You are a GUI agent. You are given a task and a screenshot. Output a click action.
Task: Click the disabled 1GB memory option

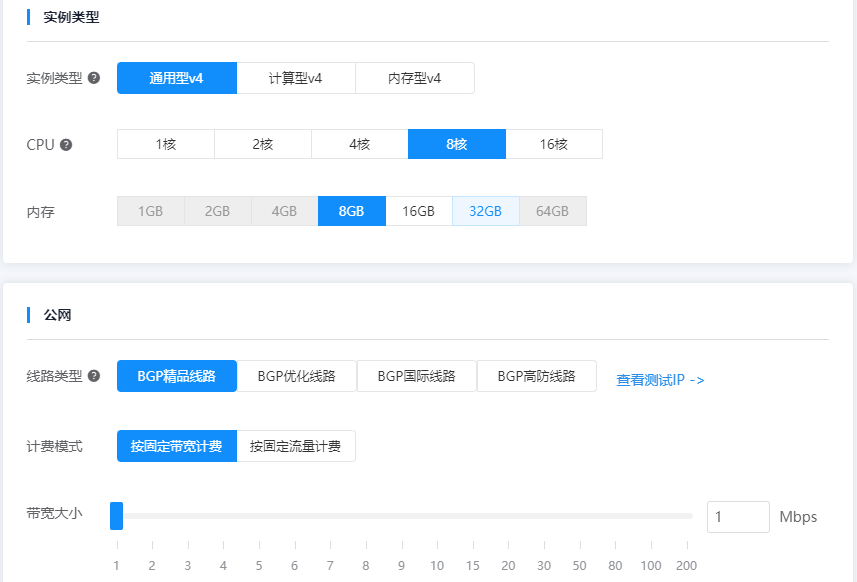pos(150,211)
